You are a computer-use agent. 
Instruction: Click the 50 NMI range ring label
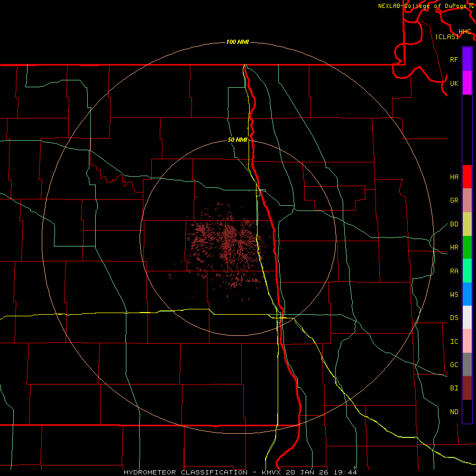click(237, 140)
